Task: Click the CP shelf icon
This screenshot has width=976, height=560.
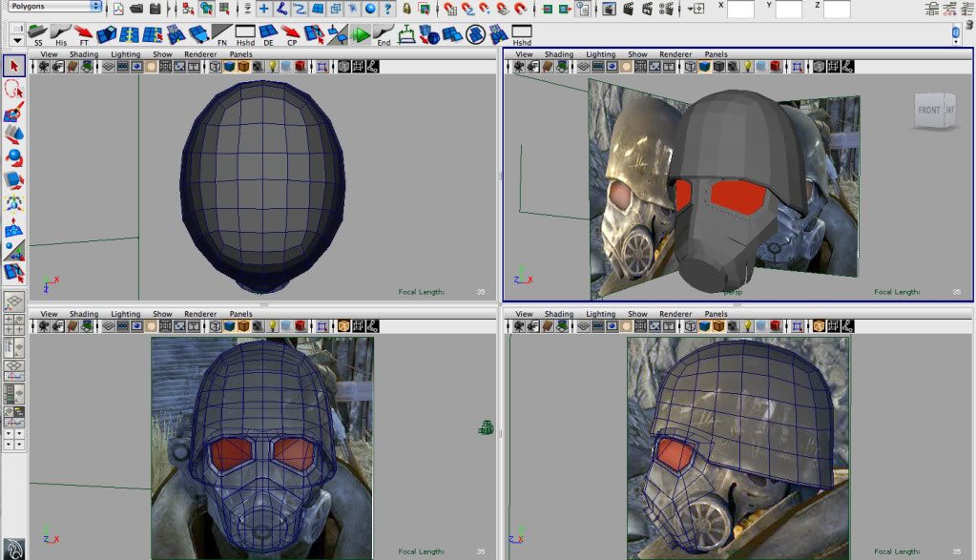Action: click(x=292, y=35)
